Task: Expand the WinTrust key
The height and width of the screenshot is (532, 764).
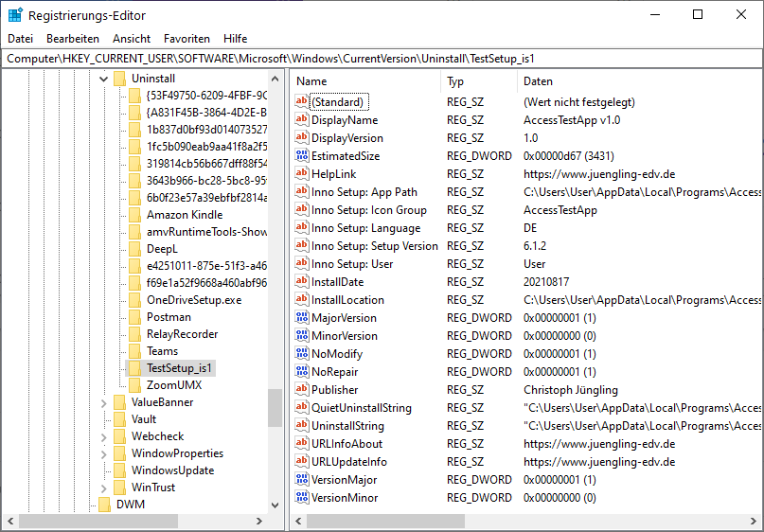Action: [x=103, y=488]
